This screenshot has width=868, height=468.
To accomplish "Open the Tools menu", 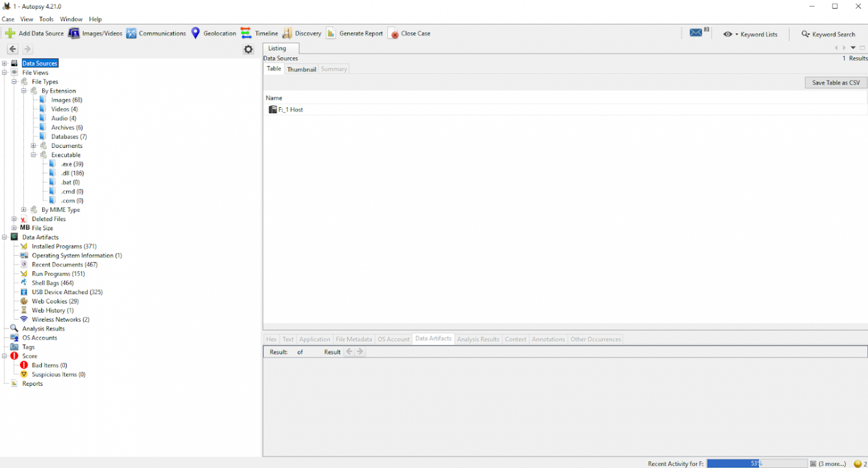I will (46, 19).
